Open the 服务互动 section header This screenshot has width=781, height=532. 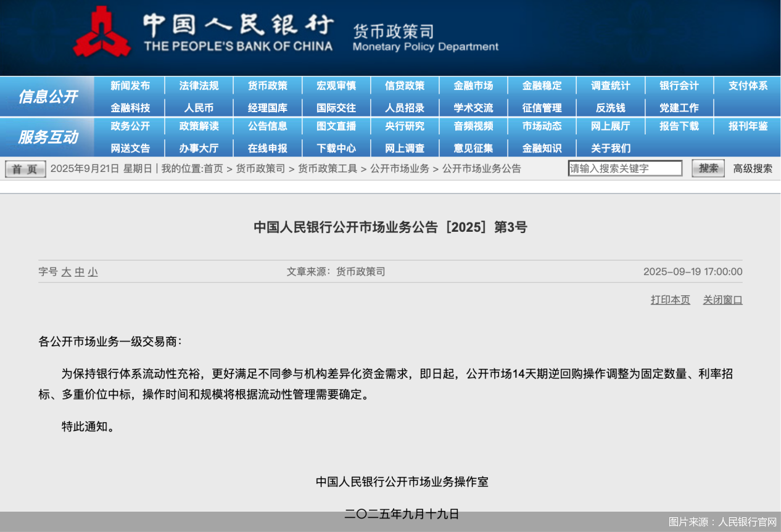tap(48, 137)
